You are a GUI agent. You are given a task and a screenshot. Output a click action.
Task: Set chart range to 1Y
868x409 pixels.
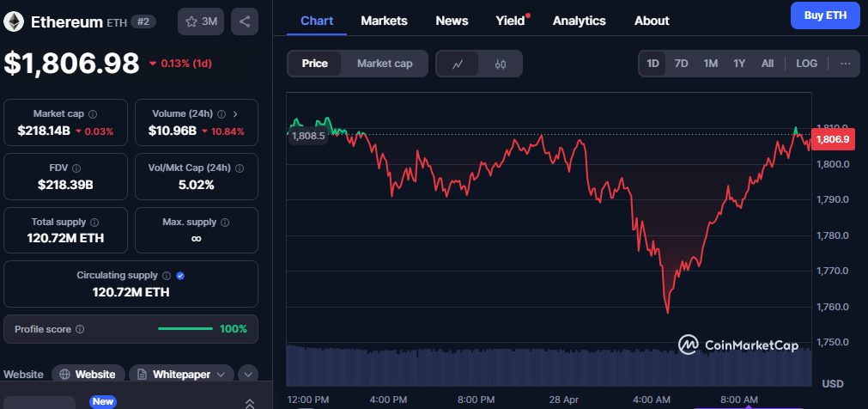739,64
